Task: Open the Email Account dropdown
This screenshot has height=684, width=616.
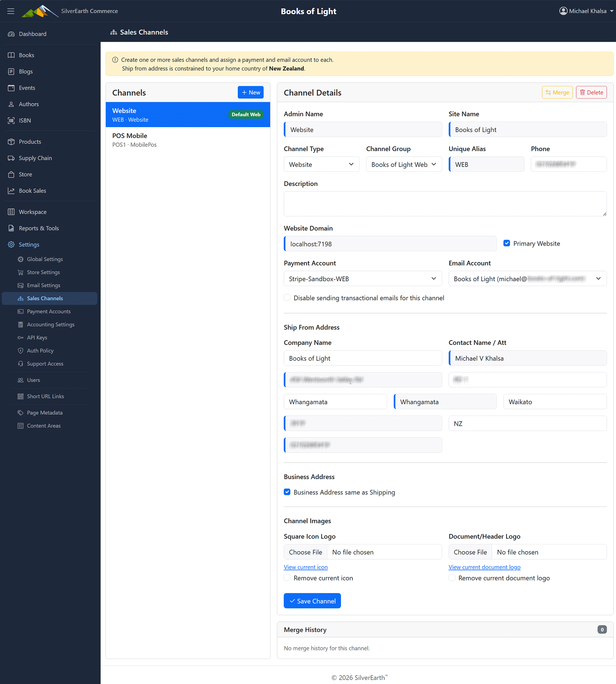Action: click(x=527, y=278)
